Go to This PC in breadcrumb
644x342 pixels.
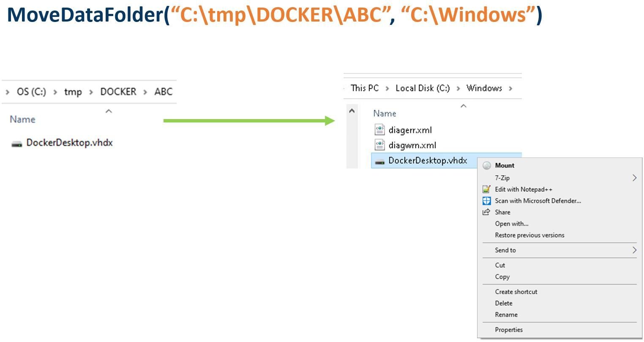(x=365, y=88)
